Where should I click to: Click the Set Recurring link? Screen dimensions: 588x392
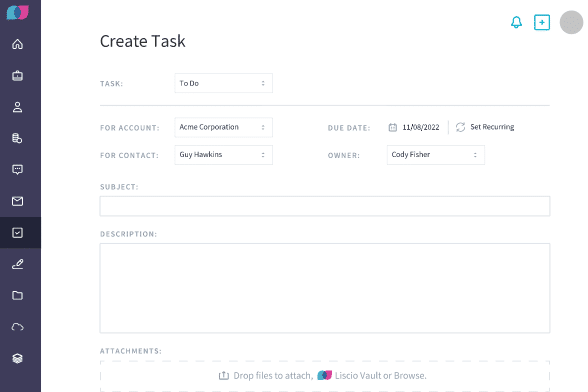tap(492, 127)
